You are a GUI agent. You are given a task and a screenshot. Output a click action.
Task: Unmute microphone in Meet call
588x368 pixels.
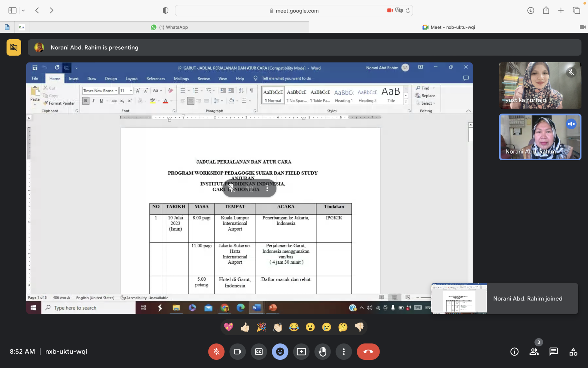click(x=216, y=352)
